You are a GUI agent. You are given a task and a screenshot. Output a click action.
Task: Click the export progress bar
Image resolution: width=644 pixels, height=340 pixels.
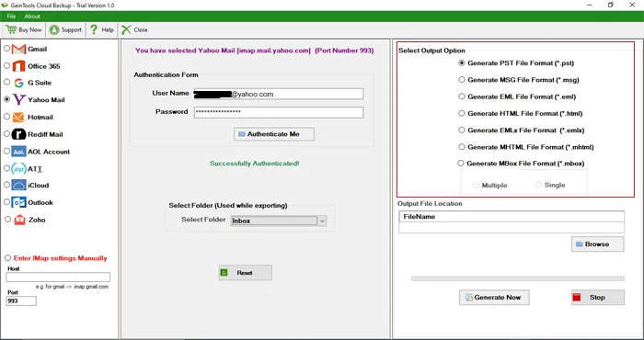pyautogui.click(x=517, y=278)
